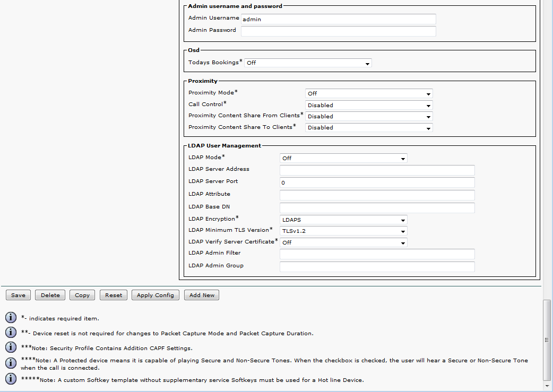Click the Admin Password input field
The image size is (553, 392).
(338, 31)
